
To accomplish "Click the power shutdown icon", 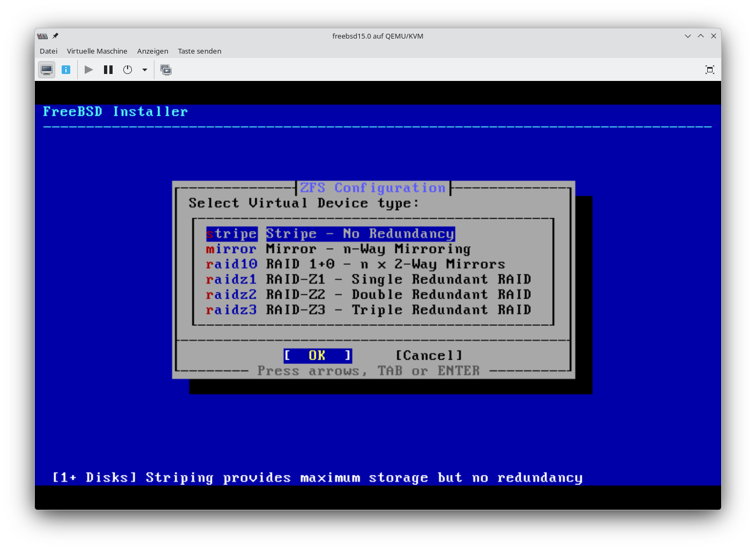I will click(x=128, y=70).
